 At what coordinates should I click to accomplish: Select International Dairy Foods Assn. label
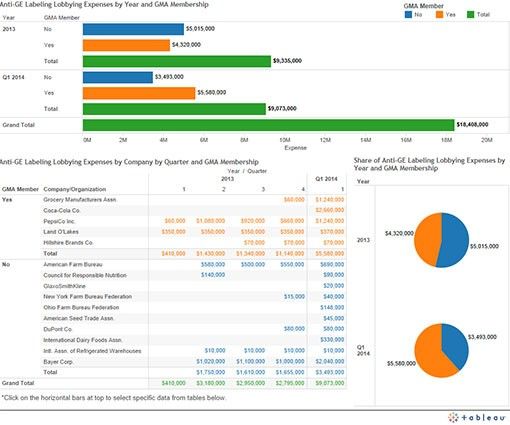coord(83,340)
